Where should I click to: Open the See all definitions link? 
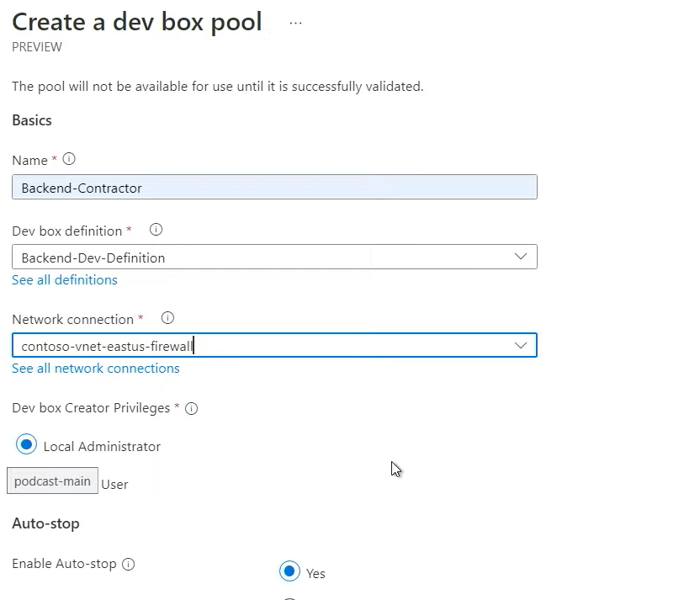coord(65,279)
